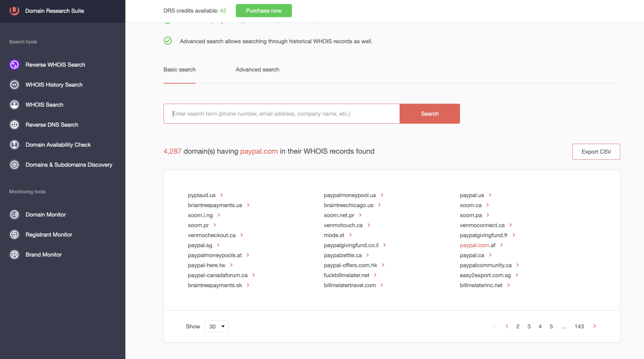Open the paypalcommunity.ca domain link
The width and height of the screenshot is (644, 359).
[x=486, y=265]
